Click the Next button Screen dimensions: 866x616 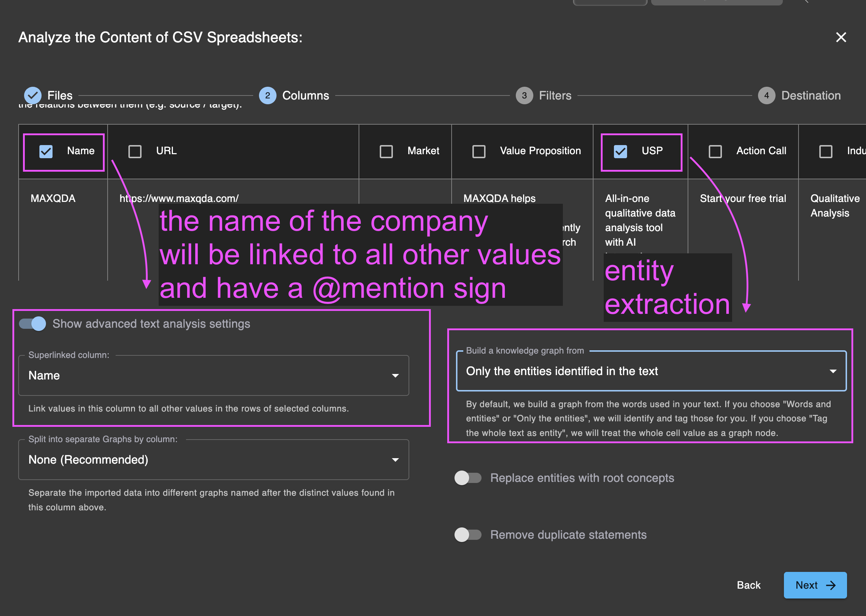pyautogui.click(x=815, y=585)
